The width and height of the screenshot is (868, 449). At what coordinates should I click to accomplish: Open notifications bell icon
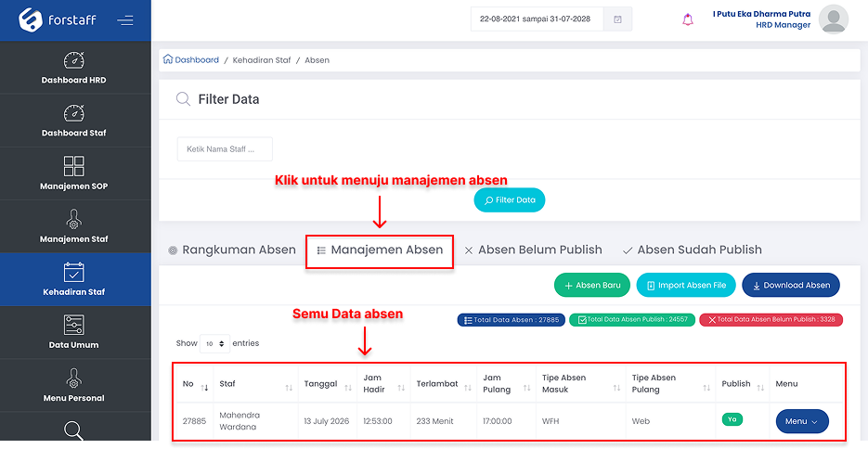[x=688, y=19]
